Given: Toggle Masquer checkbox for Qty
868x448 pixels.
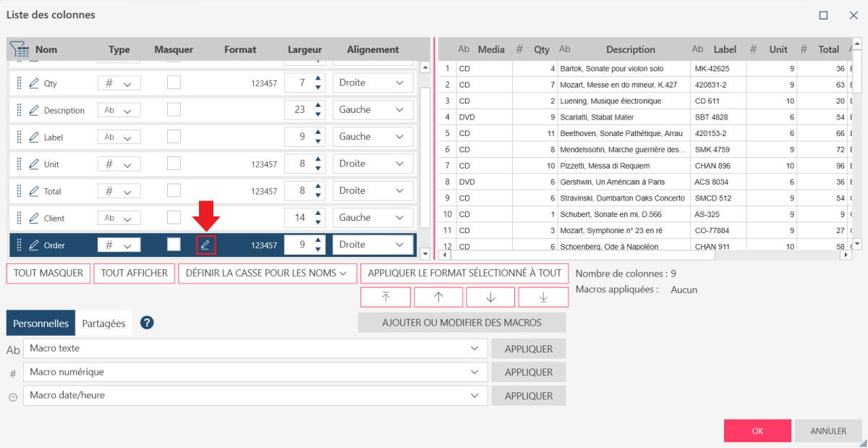Looking at the screenshot, I should point(174,83).
